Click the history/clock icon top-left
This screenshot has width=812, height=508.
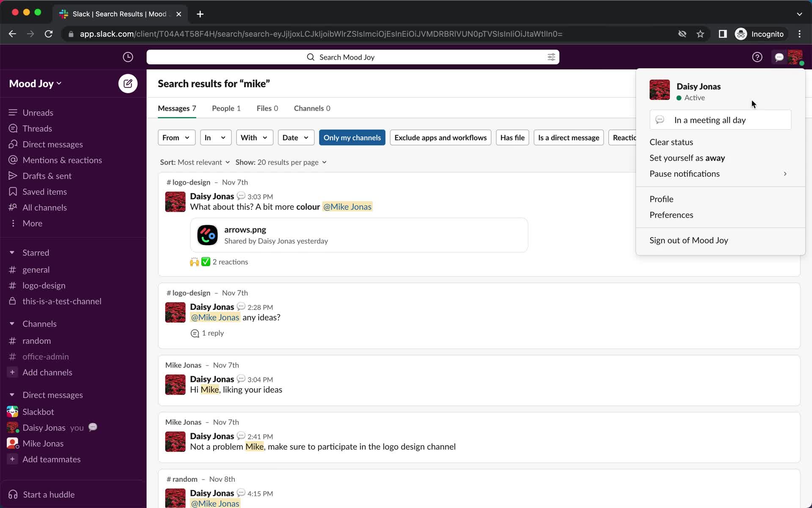click(128, 57)
